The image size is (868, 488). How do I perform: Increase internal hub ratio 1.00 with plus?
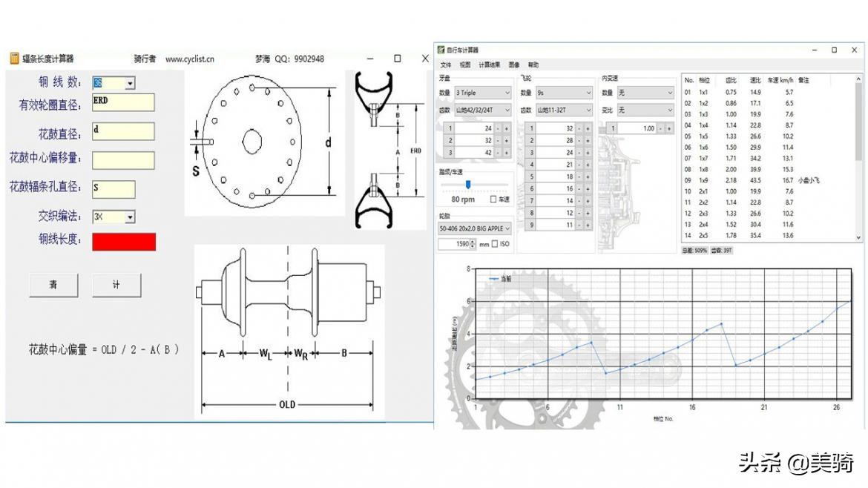(669, 128)
